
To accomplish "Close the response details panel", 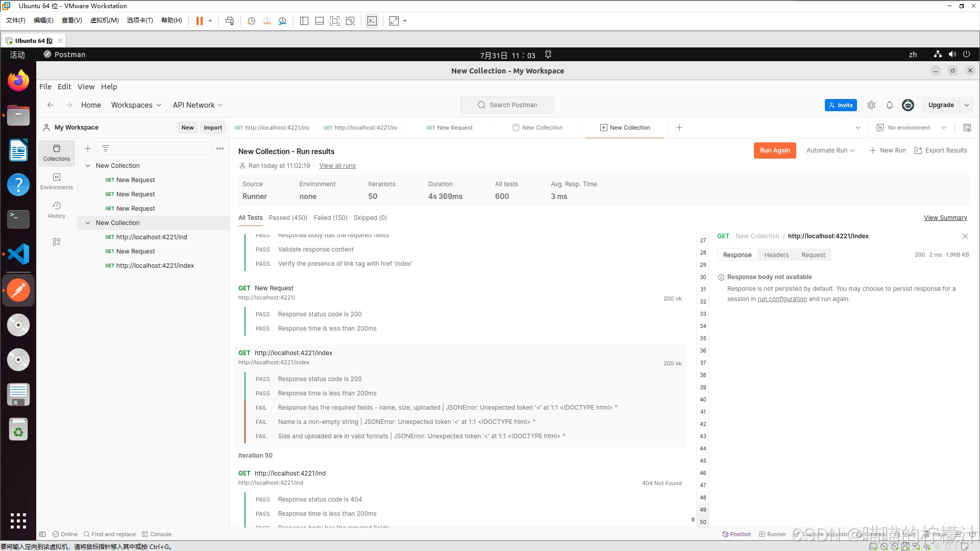I will pos(965,236).
